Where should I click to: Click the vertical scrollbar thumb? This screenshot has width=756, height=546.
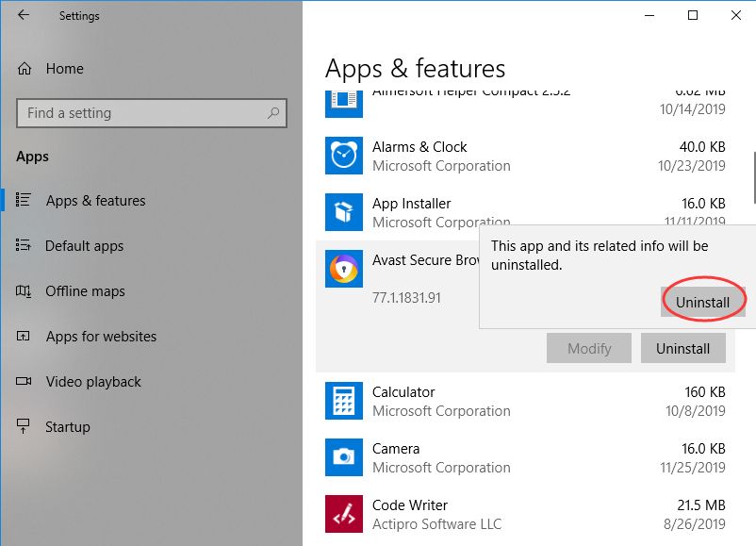click(x=754, y=177)
